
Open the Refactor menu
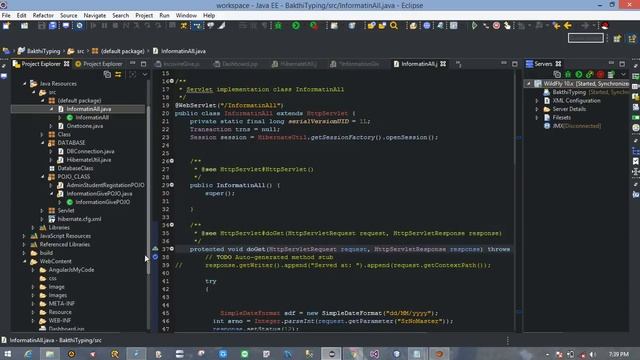(43, 15)
